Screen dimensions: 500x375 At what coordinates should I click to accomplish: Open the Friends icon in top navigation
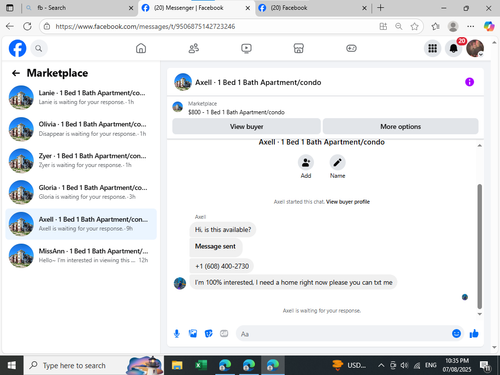pos(194,48)
